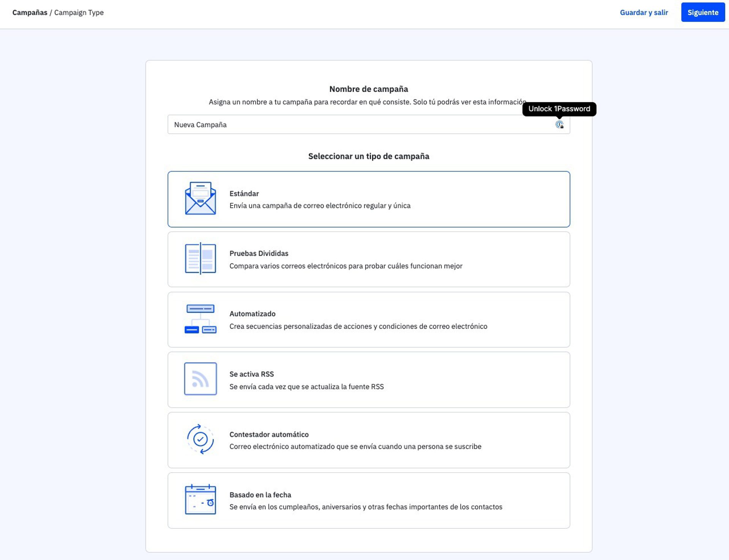Select the Estándar campaign type title
Viewport: 729px width, 560px height.
[244, 194]
